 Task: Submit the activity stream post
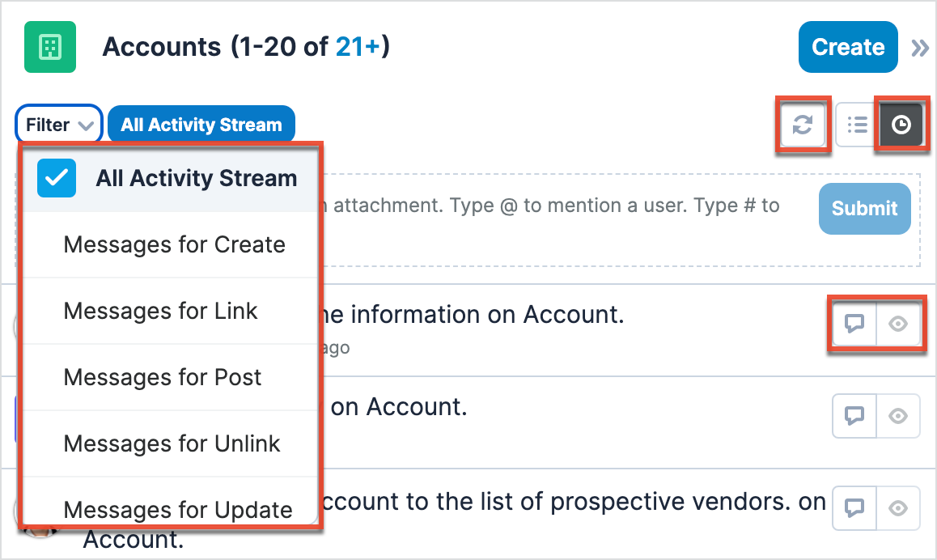(864, 208)
